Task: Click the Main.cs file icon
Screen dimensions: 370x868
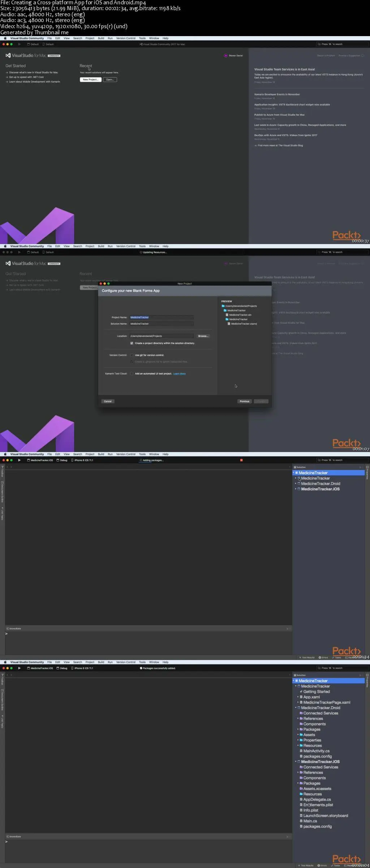Action: (301, 821)
